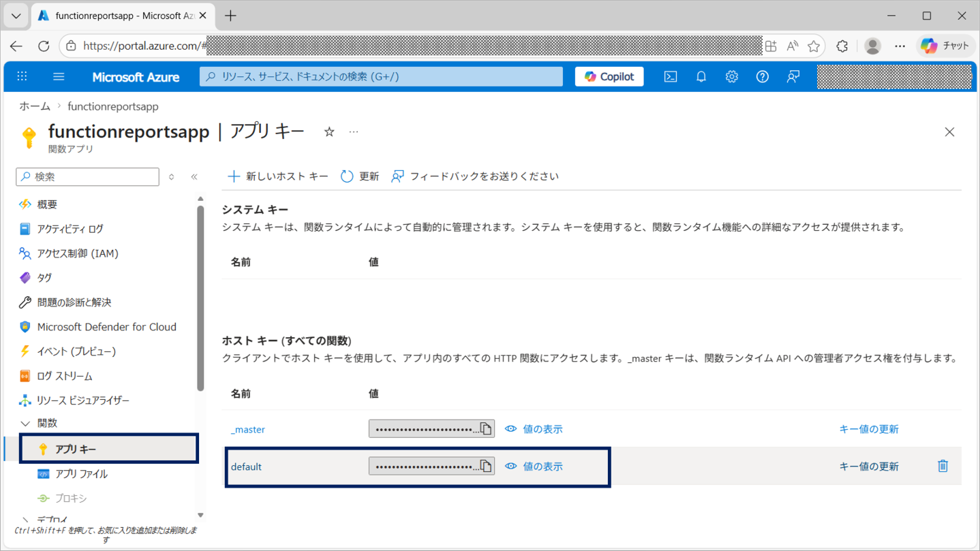Click Microsoft Azure home logo text
Screen dimensions: 980x551
pyautogui.click(x=136, y=77)
